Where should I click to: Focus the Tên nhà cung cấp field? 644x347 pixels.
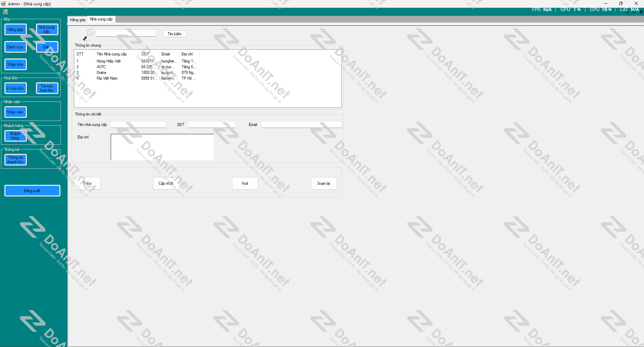(138, 125)
